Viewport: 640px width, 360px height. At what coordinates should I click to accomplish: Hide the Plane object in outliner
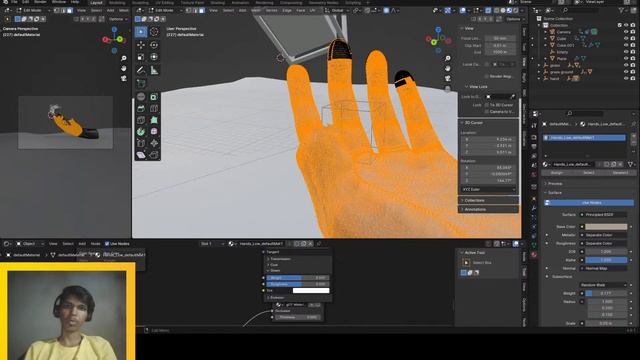[x=626, y=58]
